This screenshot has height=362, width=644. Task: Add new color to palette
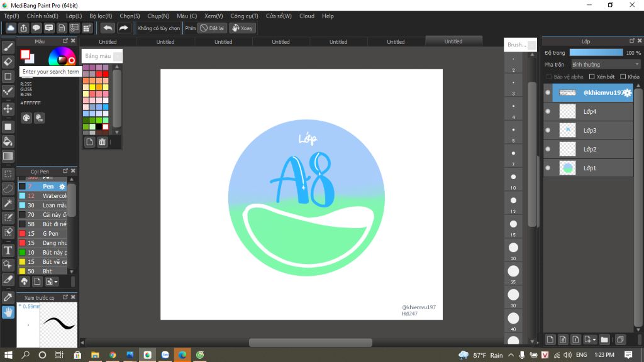89,142
